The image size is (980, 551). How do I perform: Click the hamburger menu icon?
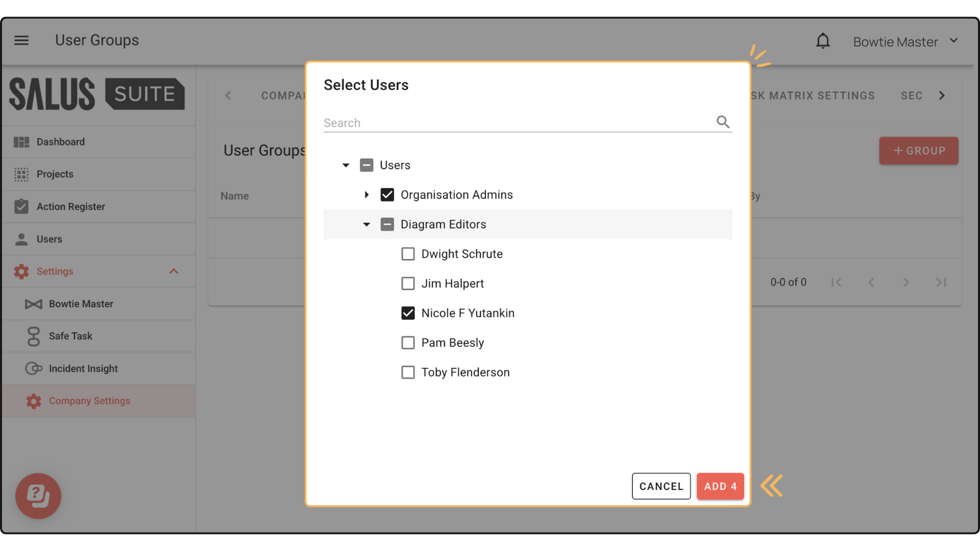coord(21,40)
